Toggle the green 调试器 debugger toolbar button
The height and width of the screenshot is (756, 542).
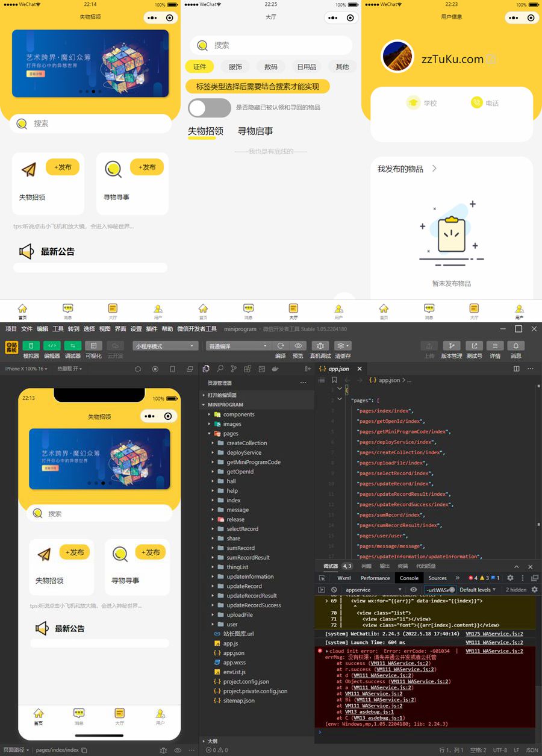point(73,346)
